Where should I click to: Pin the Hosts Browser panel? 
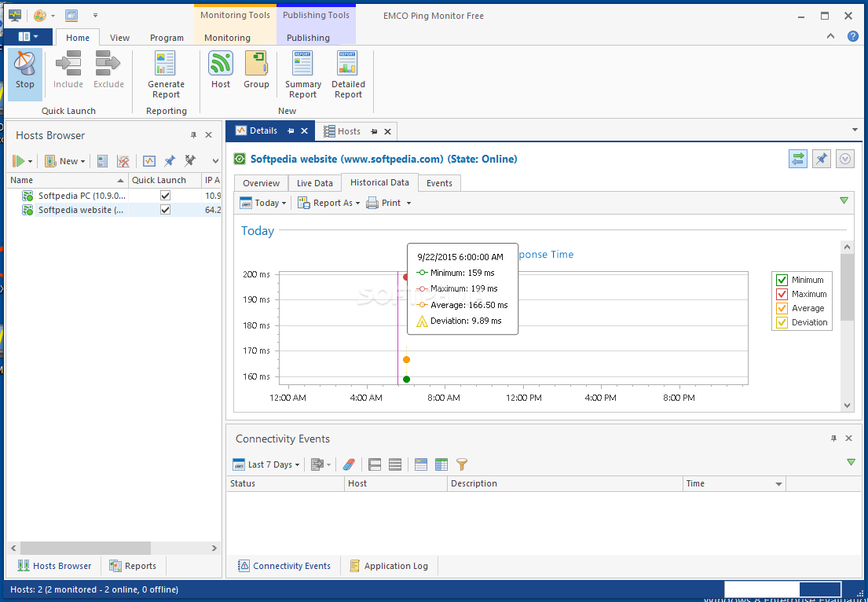(x=193, y=135)
